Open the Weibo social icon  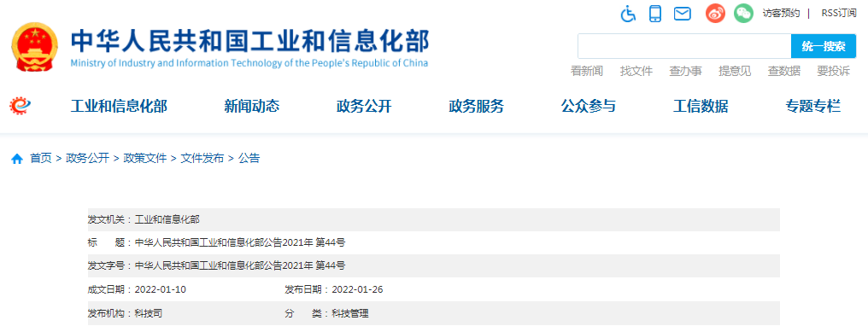[x=715, y=14]
